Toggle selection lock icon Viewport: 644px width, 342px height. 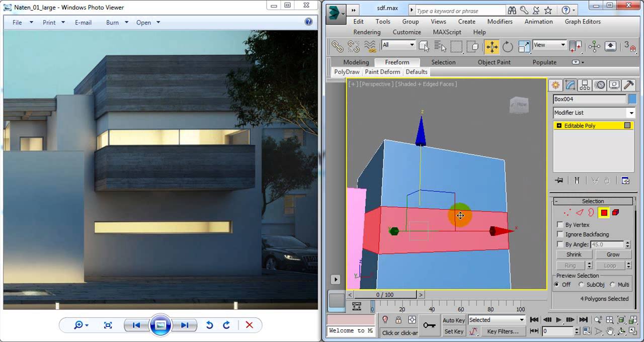398,320
